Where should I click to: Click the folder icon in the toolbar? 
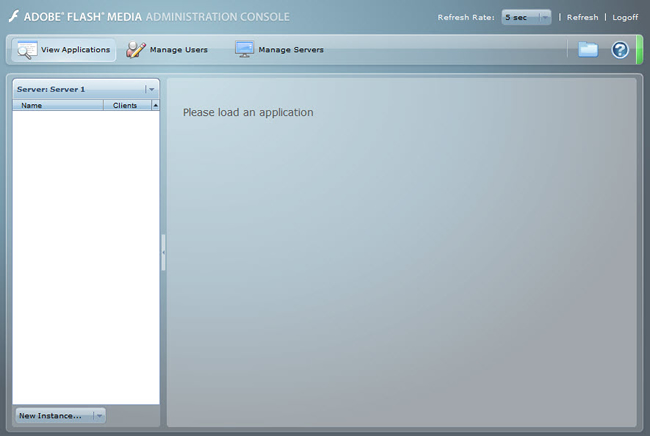pos(588,50)
